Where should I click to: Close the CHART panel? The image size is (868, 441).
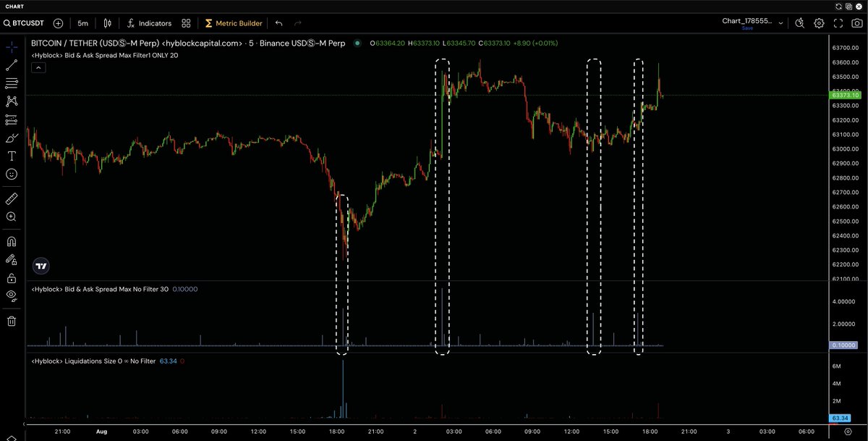[x=861, y=7]
